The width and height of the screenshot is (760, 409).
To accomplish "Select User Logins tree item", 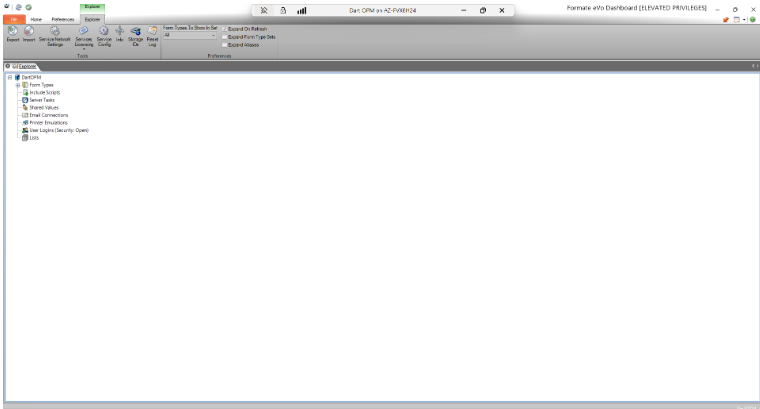I will point(59,130).
